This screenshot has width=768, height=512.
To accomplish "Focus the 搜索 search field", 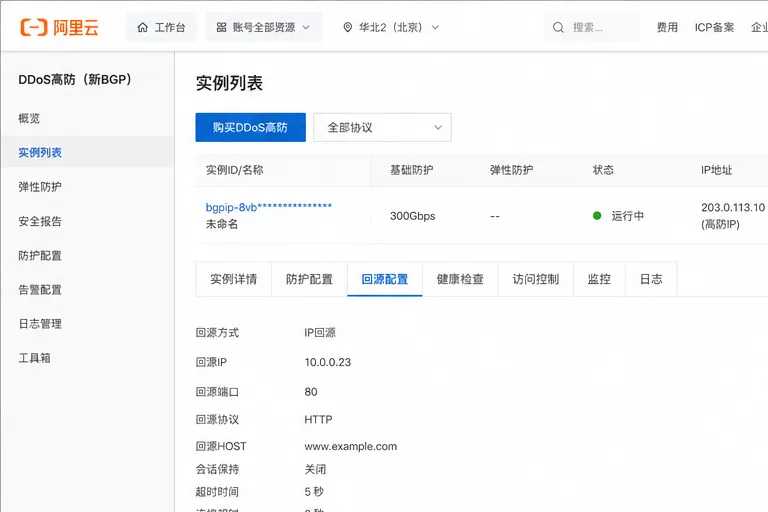I will (592, 27).
